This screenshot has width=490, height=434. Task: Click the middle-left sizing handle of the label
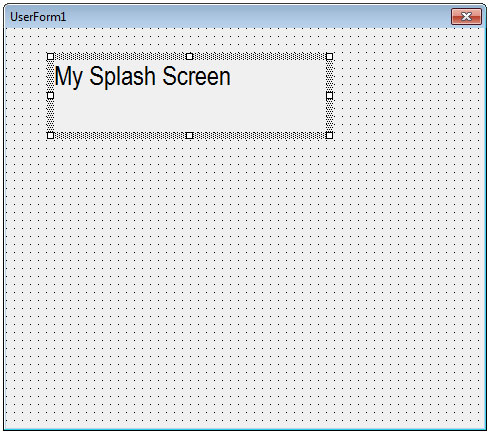coord(50,96)
